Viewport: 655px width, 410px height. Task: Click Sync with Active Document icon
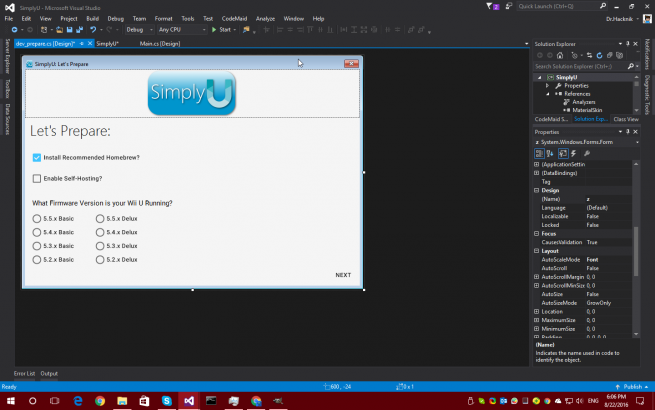click(x=589, y=55)
